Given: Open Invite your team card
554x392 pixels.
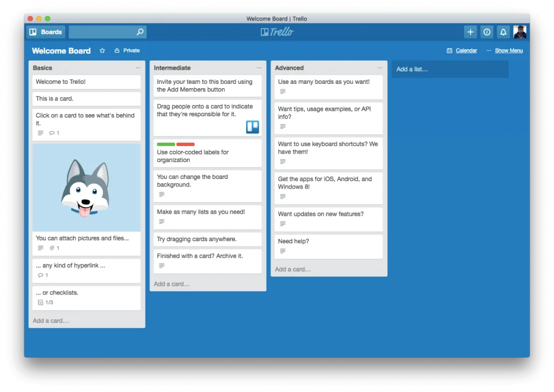Looking at the screenshot, I should point(208,86).
